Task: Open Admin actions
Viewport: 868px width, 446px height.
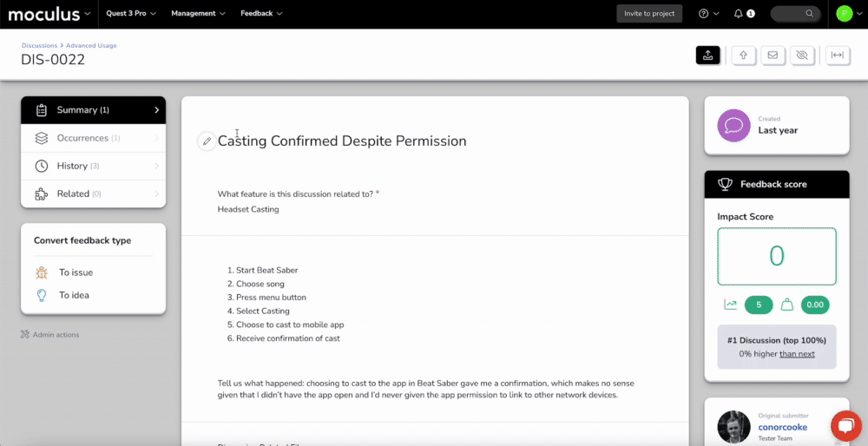Action: pos(55,334)
